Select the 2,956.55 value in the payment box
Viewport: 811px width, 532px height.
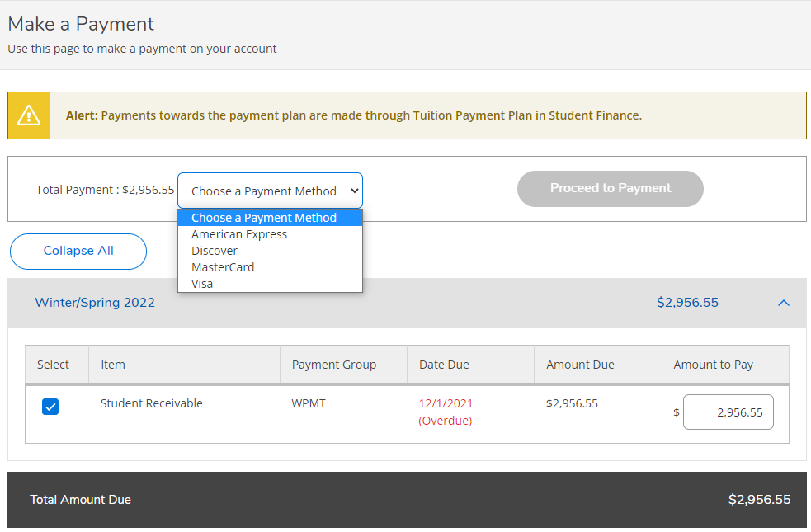pos(728,412)
